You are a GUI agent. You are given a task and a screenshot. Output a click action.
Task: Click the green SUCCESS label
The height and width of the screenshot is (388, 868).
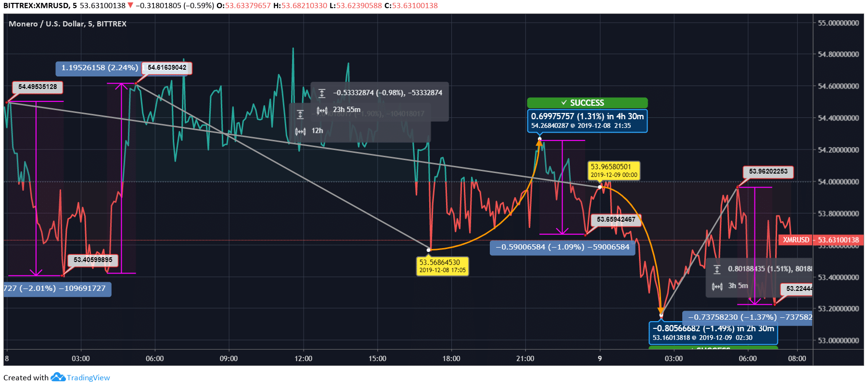click(x=587, y=103)
